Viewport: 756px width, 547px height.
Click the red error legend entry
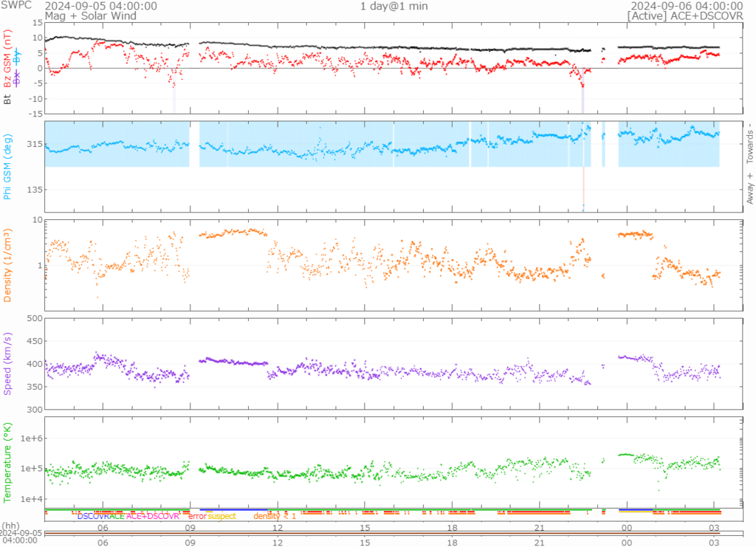click(x=198, y=516)
